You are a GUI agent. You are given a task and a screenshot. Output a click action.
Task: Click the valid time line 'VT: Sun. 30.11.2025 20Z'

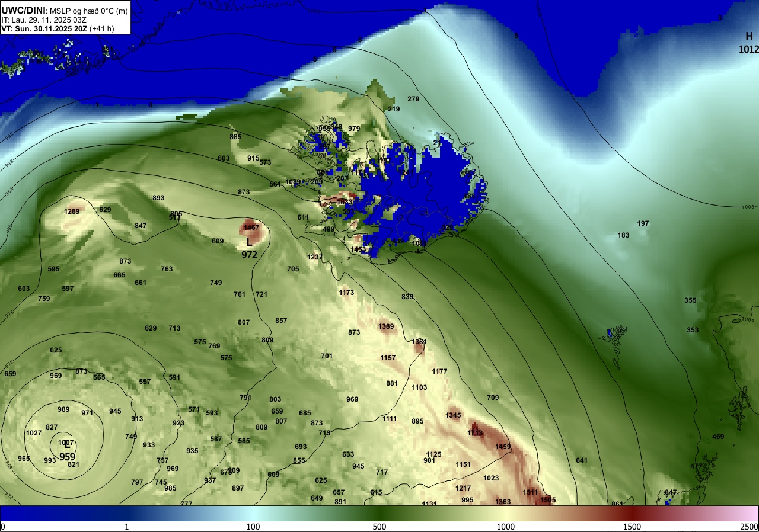coord(44,28)
